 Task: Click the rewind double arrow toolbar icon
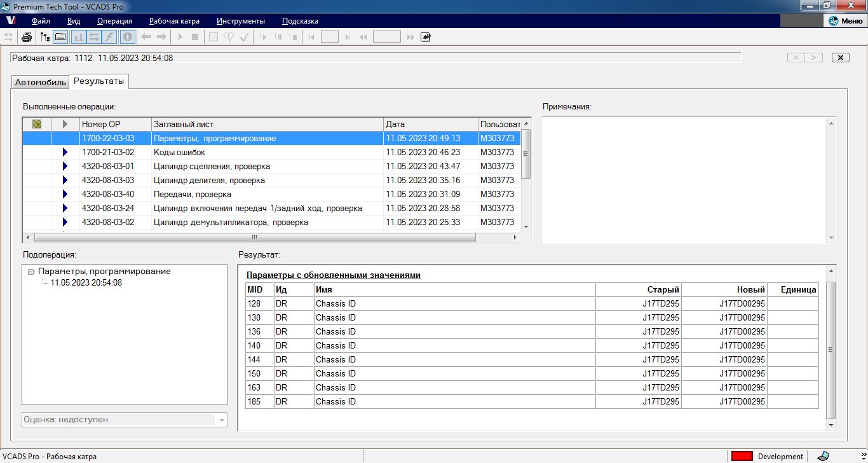click(363, 37)
